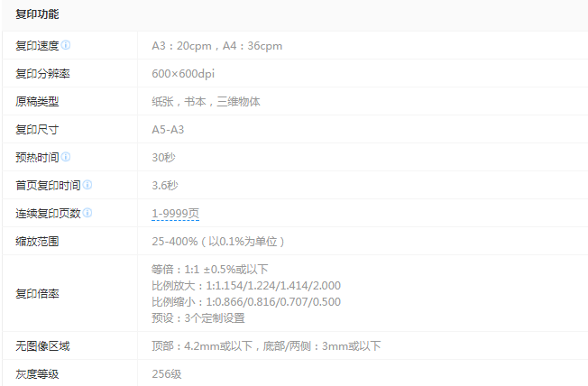Select the 3.6秒 value
The height and width of the screenshot is (386, 588).
[165, 185]
